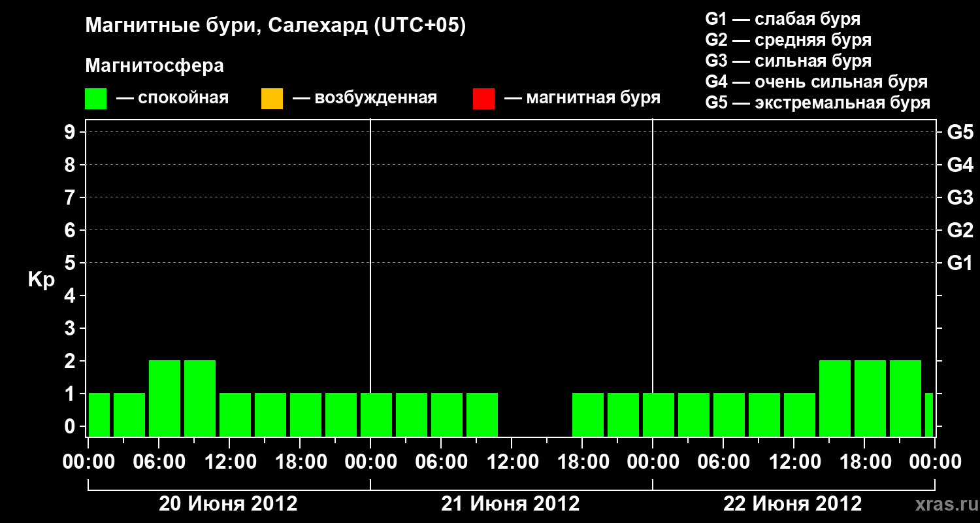
Task: Click the "Магнитосфера" heading
Action: click(x=154, y=66)
